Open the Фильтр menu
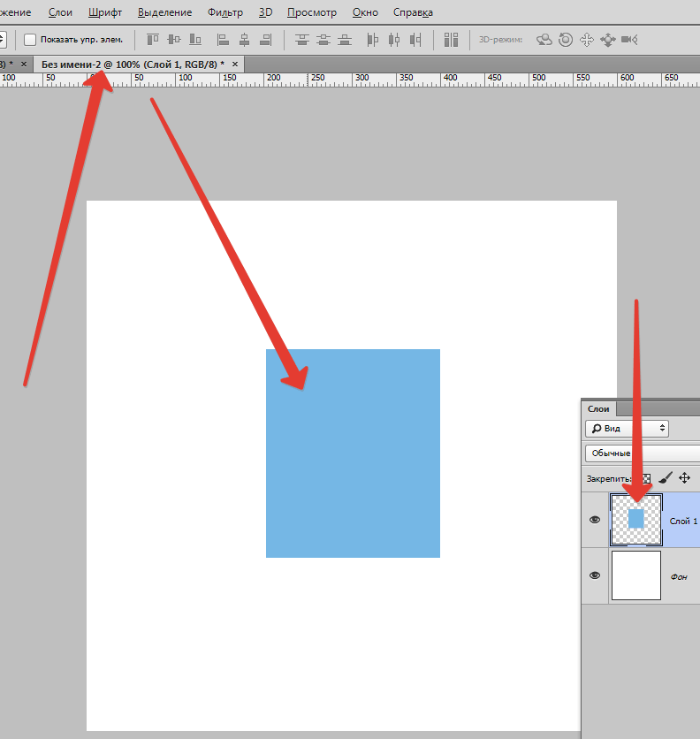The height and width of the screenshot is (739, 700). pyautogui.click(x=225, y=12)
